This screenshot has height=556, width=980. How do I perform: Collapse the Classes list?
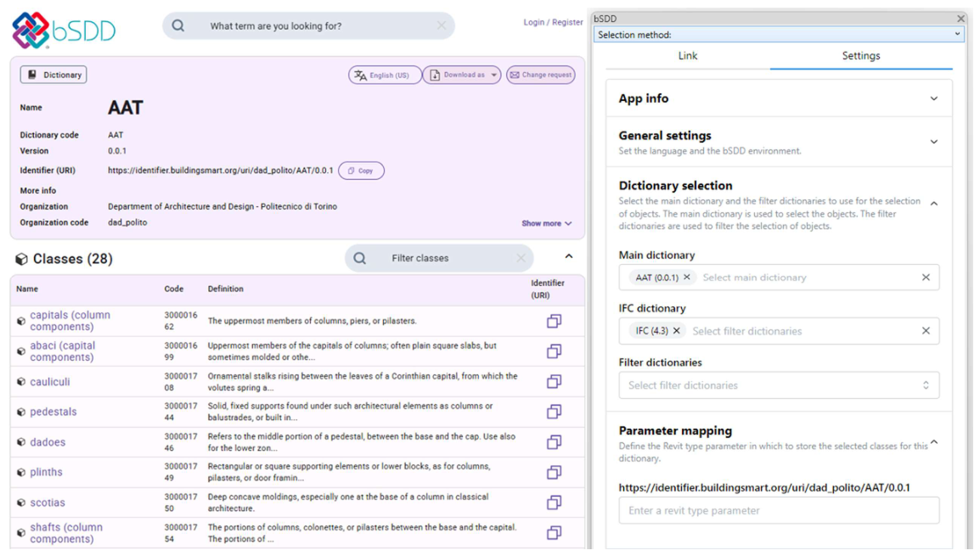(569, 256)
